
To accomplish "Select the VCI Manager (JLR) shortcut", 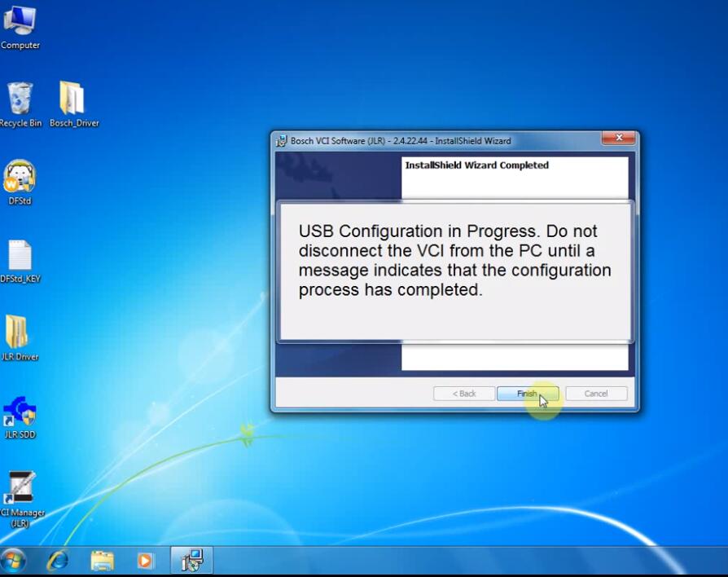I will 21,500.
